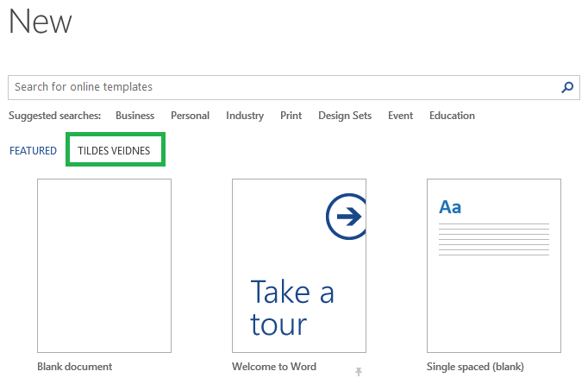Choose the Industry suggested search
The width and height of the screenshot is (588, 384).
tap(245, 116)
